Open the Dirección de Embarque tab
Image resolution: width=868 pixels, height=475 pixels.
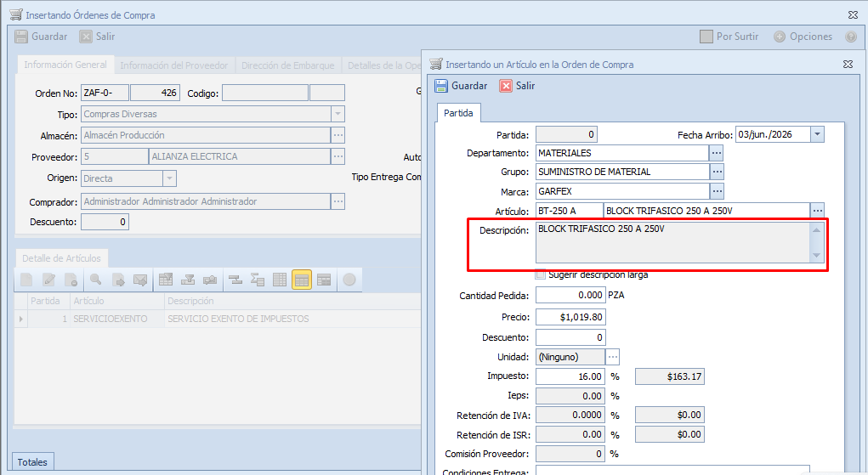click(288, 65)
